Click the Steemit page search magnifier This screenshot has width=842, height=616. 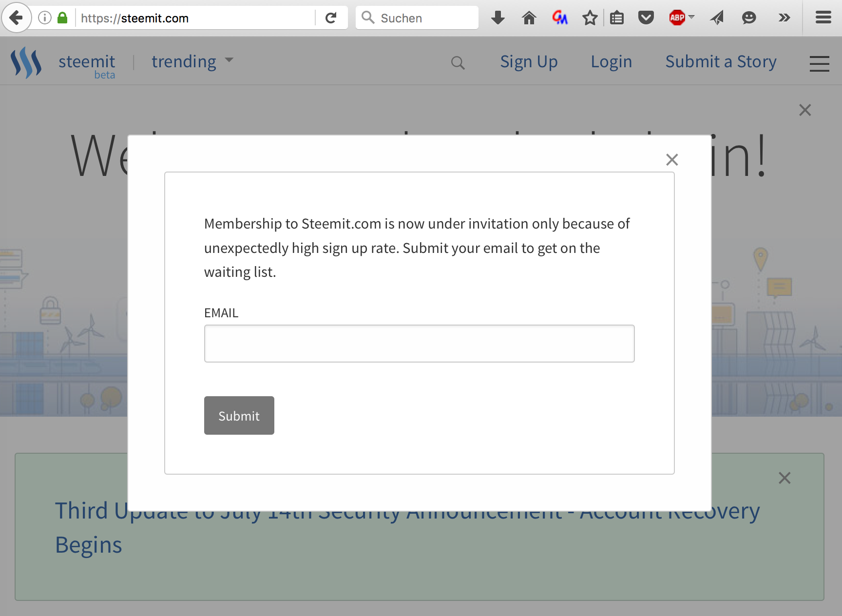click(x=458, y=63)
